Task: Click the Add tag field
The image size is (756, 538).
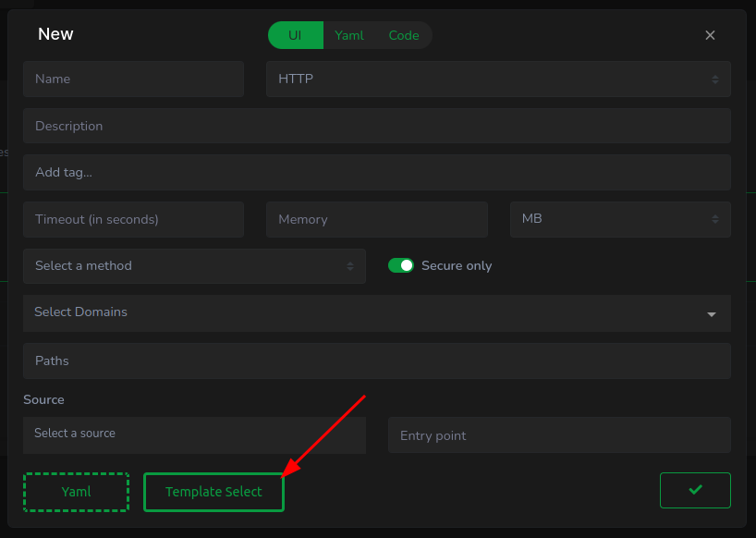Action: pyautogui.click(x=376, y=173)
